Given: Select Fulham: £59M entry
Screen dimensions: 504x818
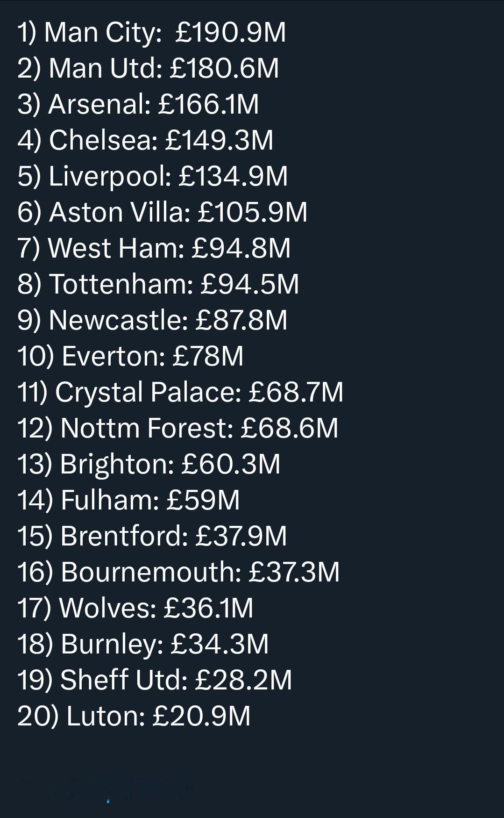Looking at the screenshot, I should [x=129, y=501].
